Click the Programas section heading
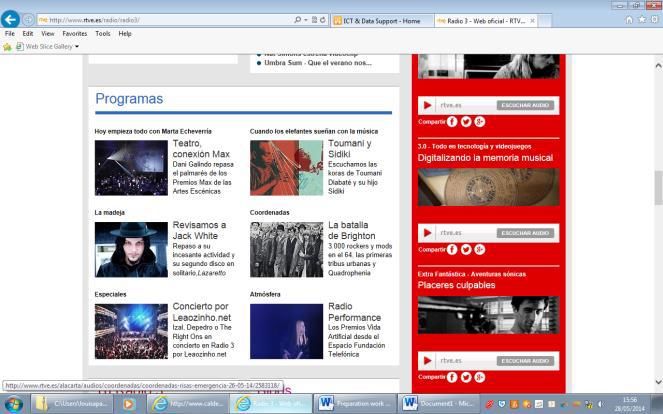 coord(129,99)
